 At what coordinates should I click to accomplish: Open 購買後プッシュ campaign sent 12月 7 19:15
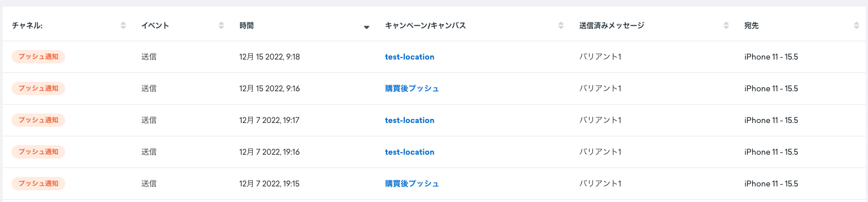click(x=412, y=184)
